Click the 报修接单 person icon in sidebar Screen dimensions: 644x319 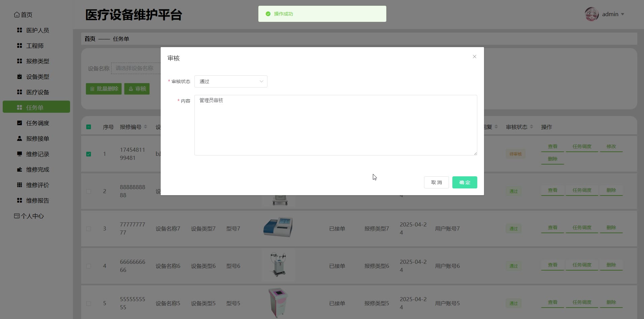[20, 139]
